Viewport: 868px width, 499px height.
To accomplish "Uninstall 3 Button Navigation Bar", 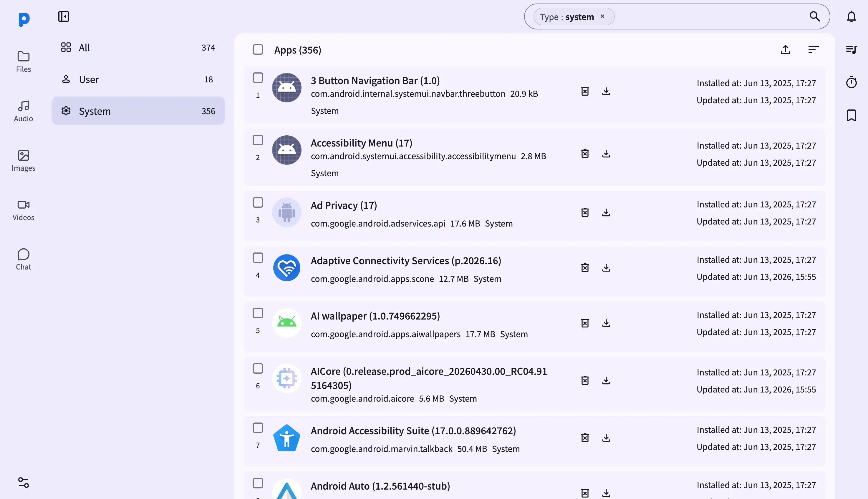I will pyautogui.click(x=585, y=91).
